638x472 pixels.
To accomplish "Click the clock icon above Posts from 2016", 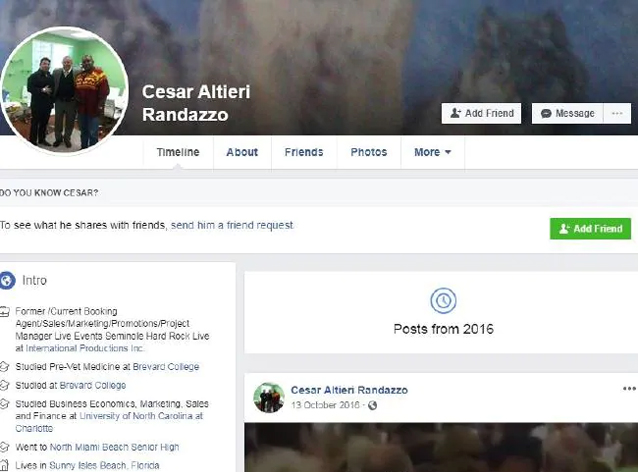I will pyautogui.click(x=443, y=301).
